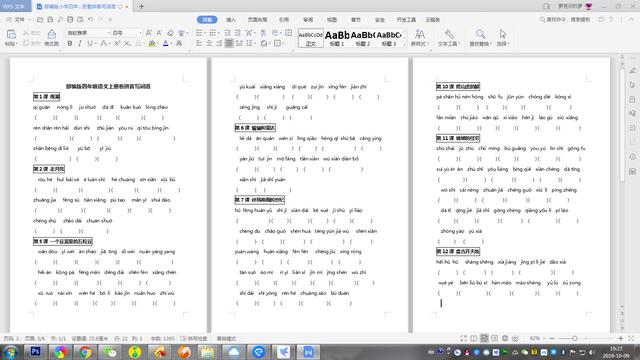The image size is (640, 360).
Task: Expand the borders dropdown
Action: click(x=284, y=43)
